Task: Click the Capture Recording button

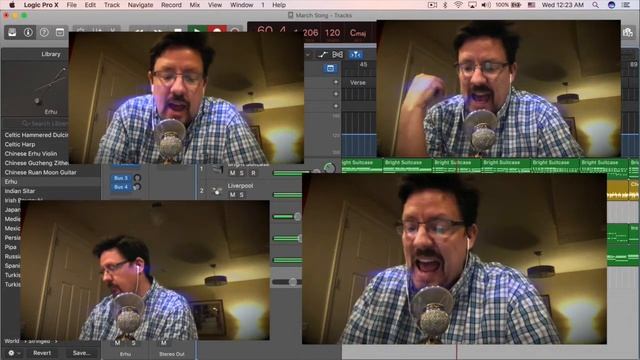Action: pos(235,30)
